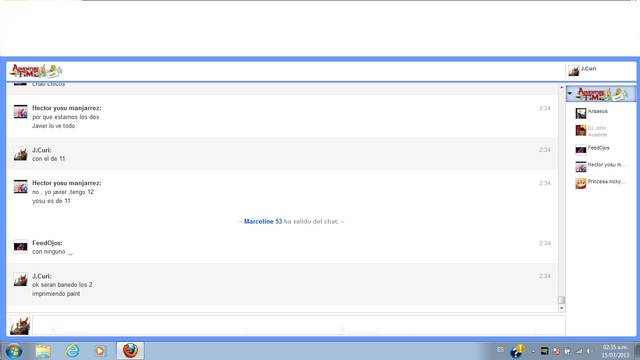Screen dimensions: 640x360
Task: Click the chat scrollbar up arrow
Action: coord(562,87)
